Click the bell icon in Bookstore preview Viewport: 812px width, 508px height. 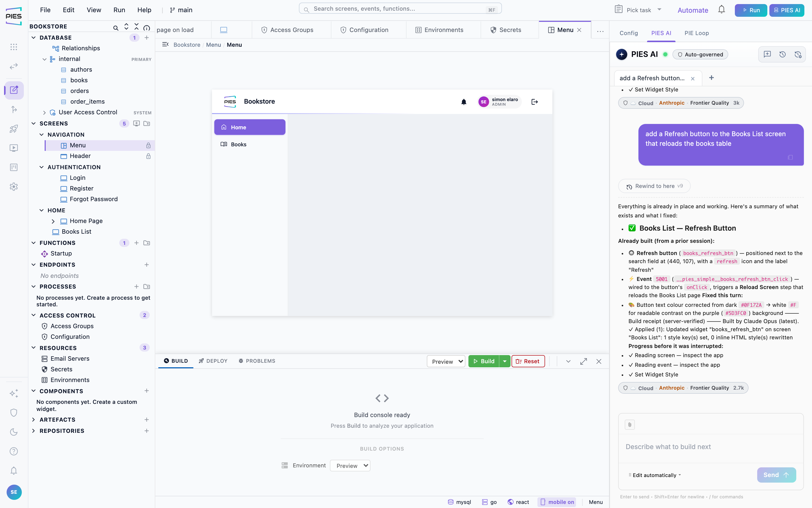point(464,102)
